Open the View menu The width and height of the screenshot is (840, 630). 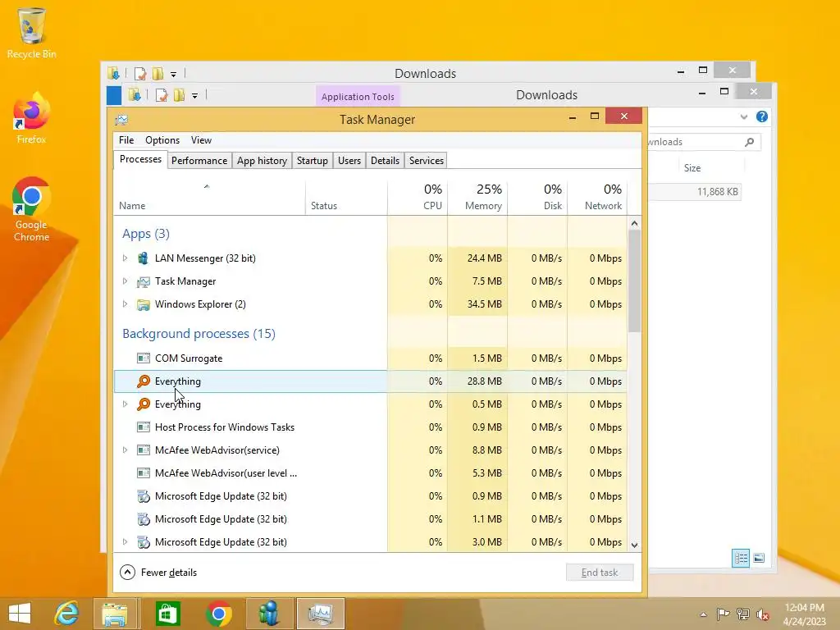click(x=201, y=140)
